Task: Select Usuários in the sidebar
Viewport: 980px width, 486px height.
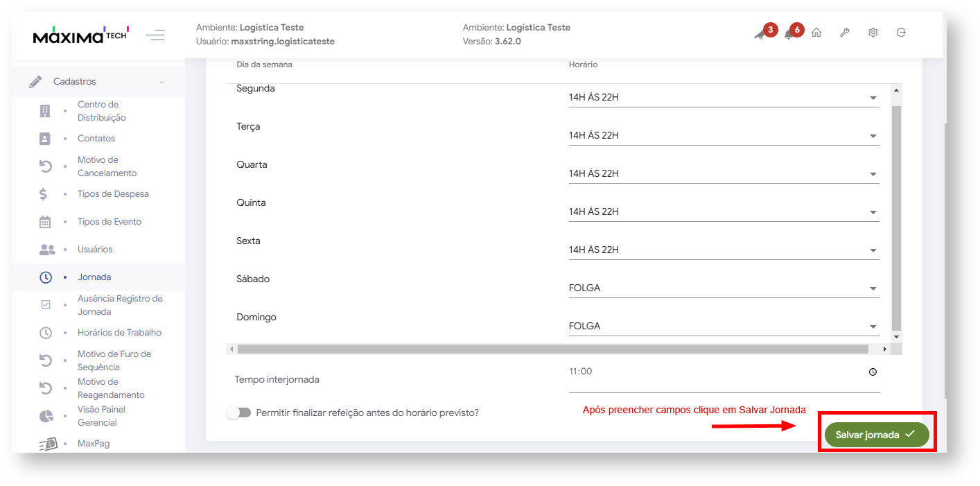Action: point(95,250)
